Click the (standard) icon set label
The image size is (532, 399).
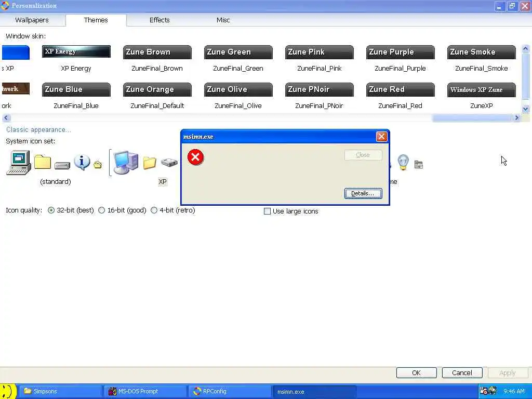[55, 181]
